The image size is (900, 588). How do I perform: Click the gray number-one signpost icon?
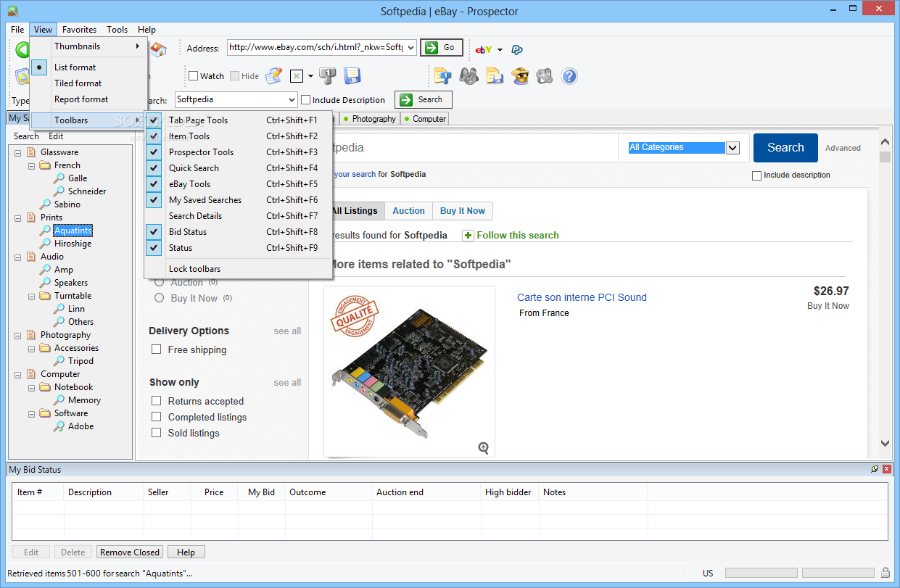tap(328, 76)
